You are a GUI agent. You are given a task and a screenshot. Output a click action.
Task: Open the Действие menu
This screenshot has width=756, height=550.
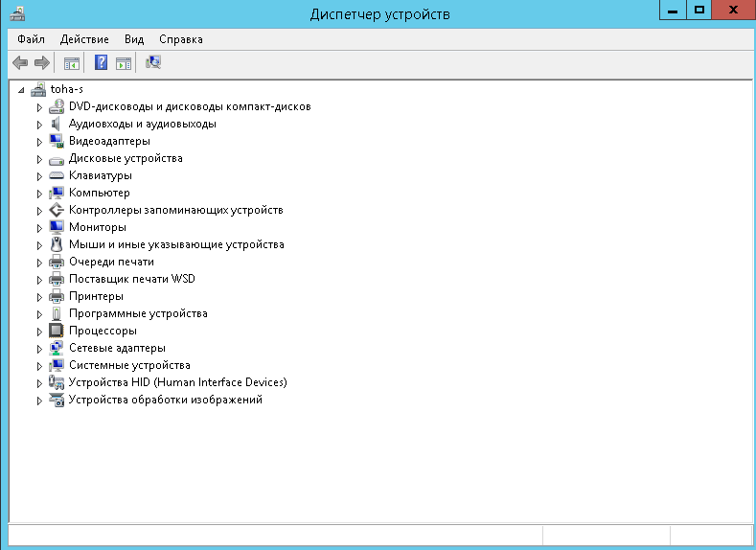tap(84, 39)
